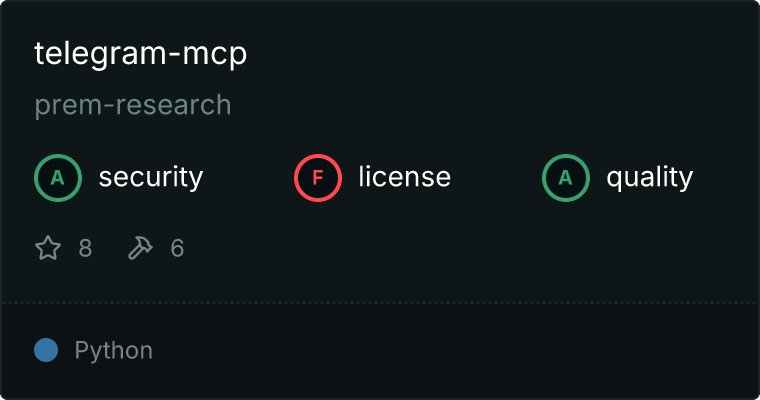Viewport: 760px width, 400px height.
Task: Visit the prem-research author profile
Action: point(133,105)
